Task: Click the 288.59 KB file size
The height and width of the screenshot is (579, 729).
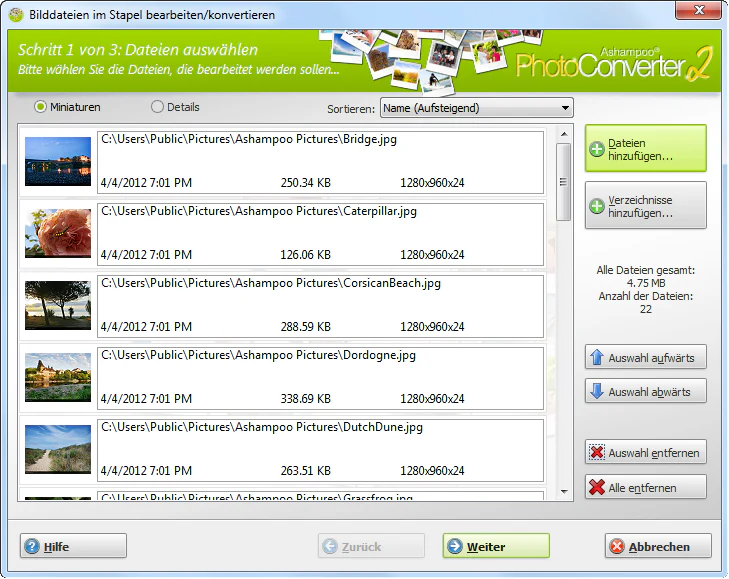Action: [x=305, y=327]
